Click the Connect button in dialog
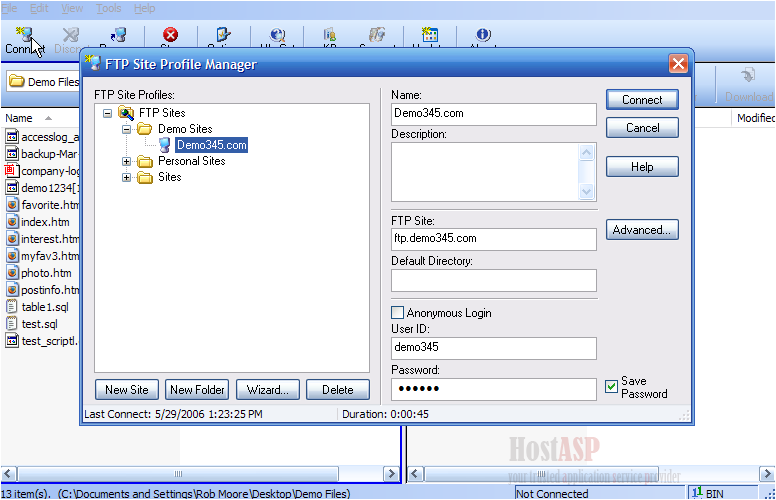The image size is (776, 500). (642, 100)
